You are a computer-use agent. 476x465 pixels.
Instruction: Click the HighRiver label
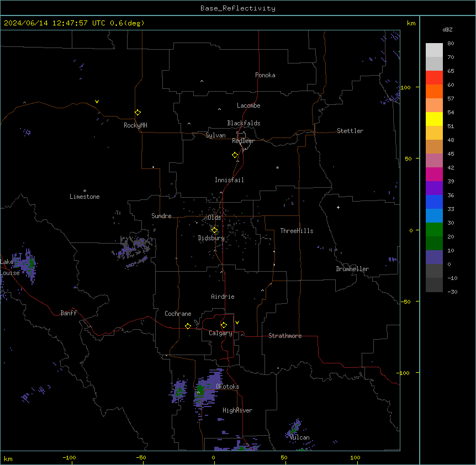point(237,410)
